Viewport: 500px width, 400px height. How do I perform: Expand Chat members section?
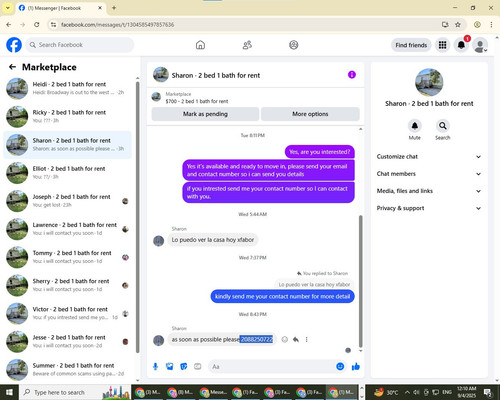(429, 174)
